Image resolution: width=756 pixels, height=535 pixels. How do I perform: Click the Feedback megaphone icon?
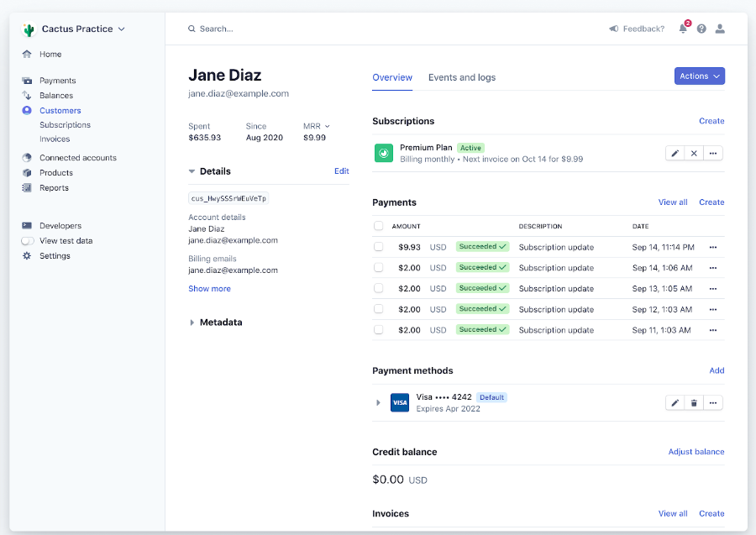coord(614,28)
